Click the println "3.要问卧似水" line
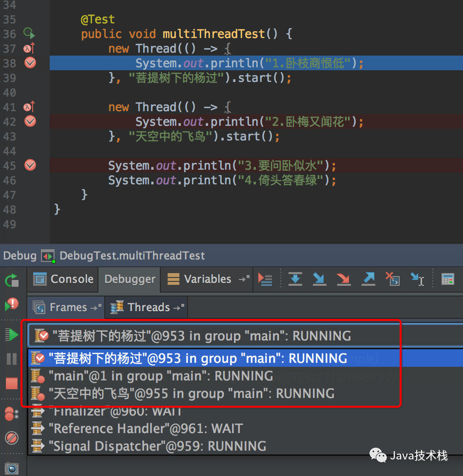Viewport: 463px width, 476px height. point(222,166)
